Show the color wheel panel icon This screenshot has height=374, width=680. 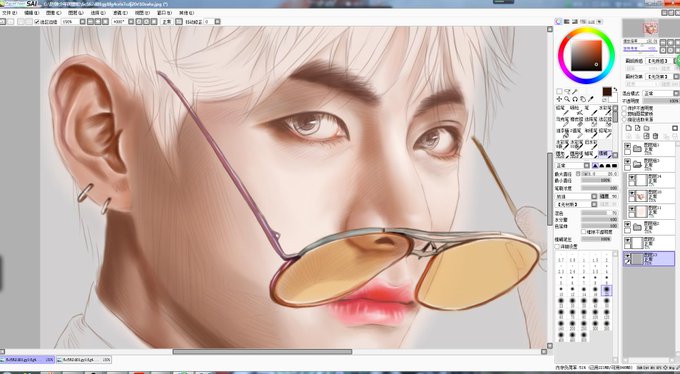click(559, 21)
